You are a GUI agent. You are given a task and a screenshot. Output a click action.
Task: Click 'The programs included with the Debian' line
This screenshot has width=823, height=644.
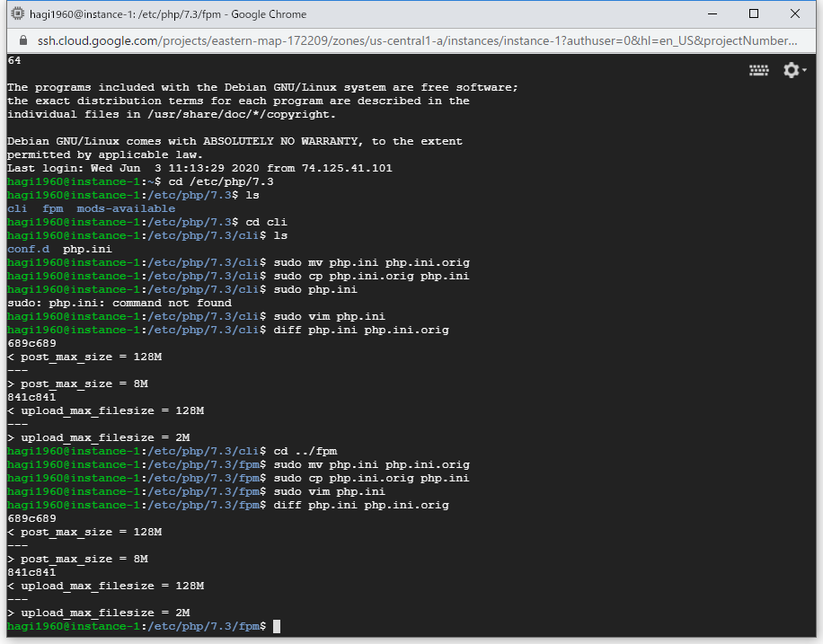pyautogui.click(x=262, y=87)
